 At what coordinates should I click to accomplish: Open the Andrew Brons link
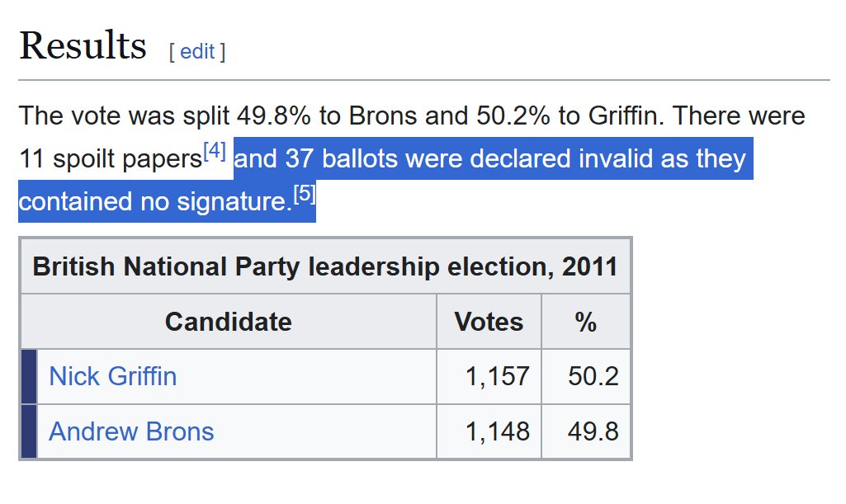click(131, 431)
